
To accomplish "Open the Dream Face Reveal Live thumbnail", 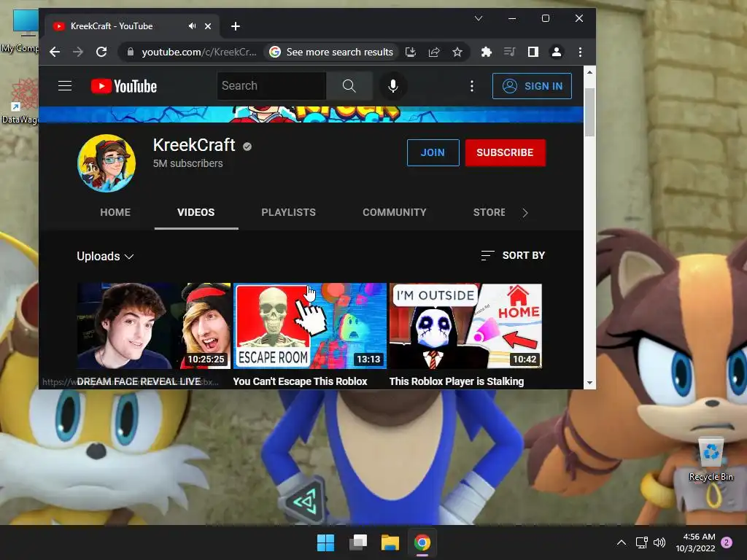I will pos(154,326).
